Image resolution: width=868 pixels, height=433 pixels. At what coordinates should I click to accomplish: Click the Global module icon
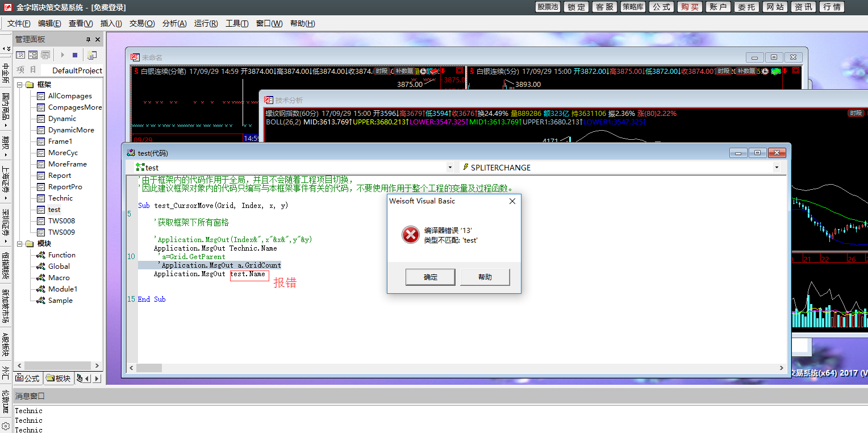coord(41,267)
